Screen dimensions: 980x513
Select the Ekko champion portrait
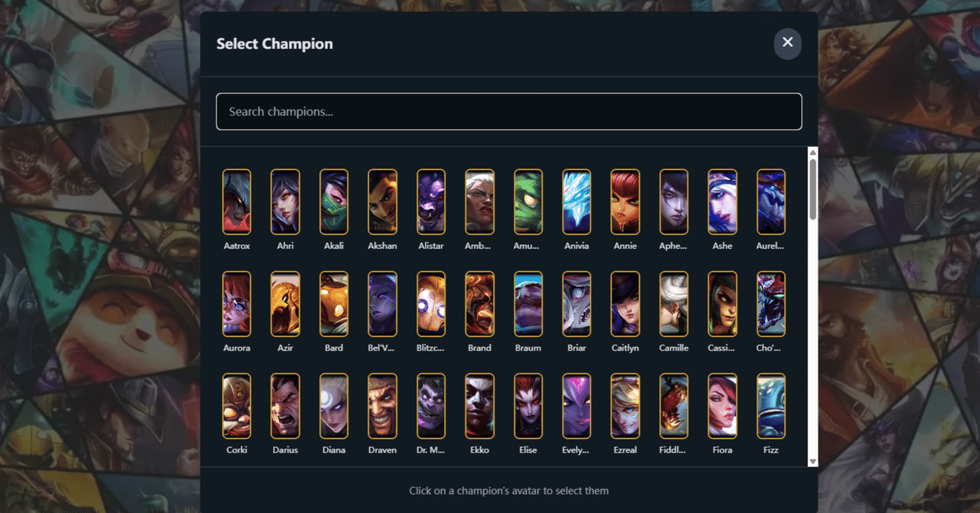coord(479,406)
